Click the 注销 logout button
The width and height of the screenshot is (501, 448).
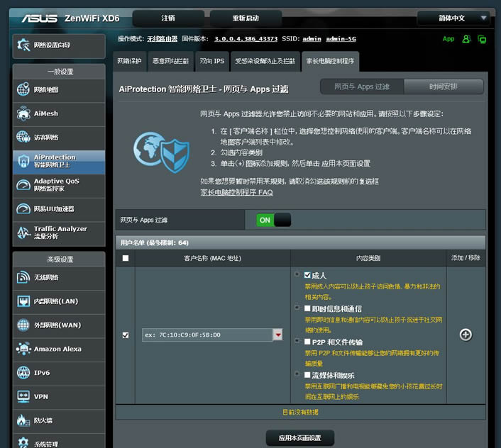(168, 18)
